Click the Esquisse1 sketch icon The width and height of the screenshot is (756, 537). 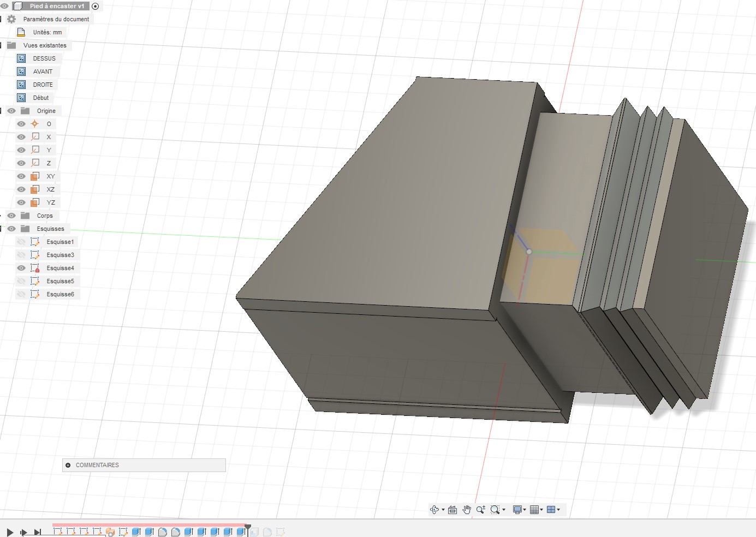pyautogui.click(x=35, y=242)
